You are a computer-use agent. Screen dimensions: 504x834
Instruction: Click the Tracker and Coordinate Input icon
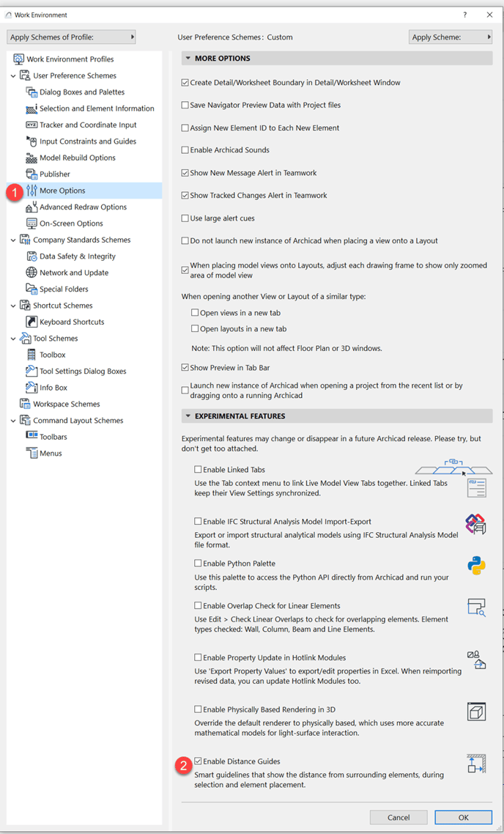(x=31, y=125)
